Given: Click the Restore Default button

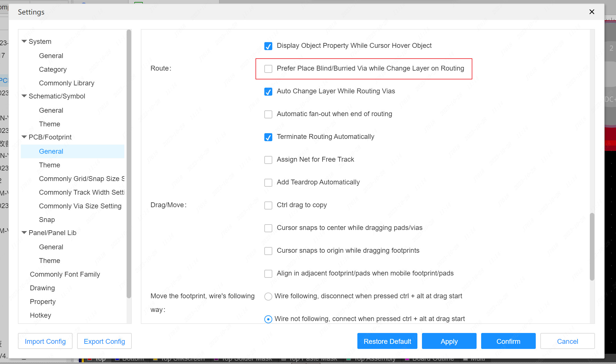Looking at the screenshot, I should pyautogui.click(x=387, y=341).
